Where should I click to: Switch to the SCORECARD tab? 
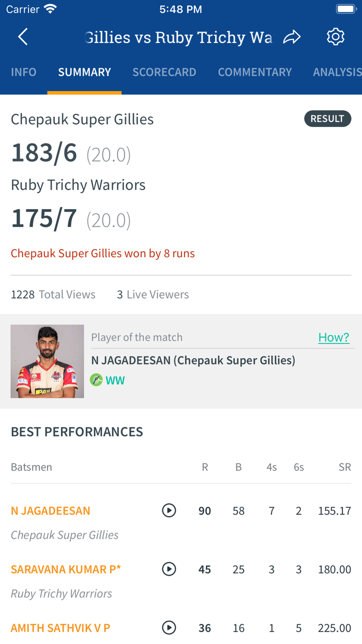(164, 72)
